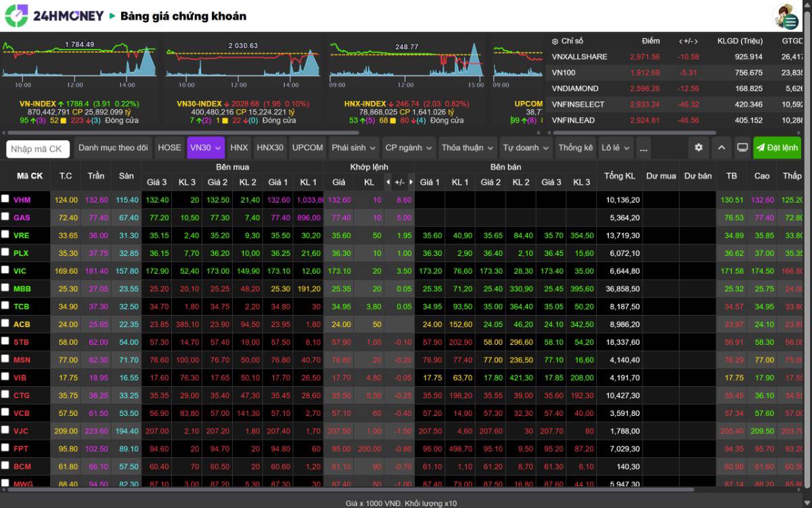Focus the Nhập mã CK search field
This screenshot has width=812, height=508.
point(38,149)
